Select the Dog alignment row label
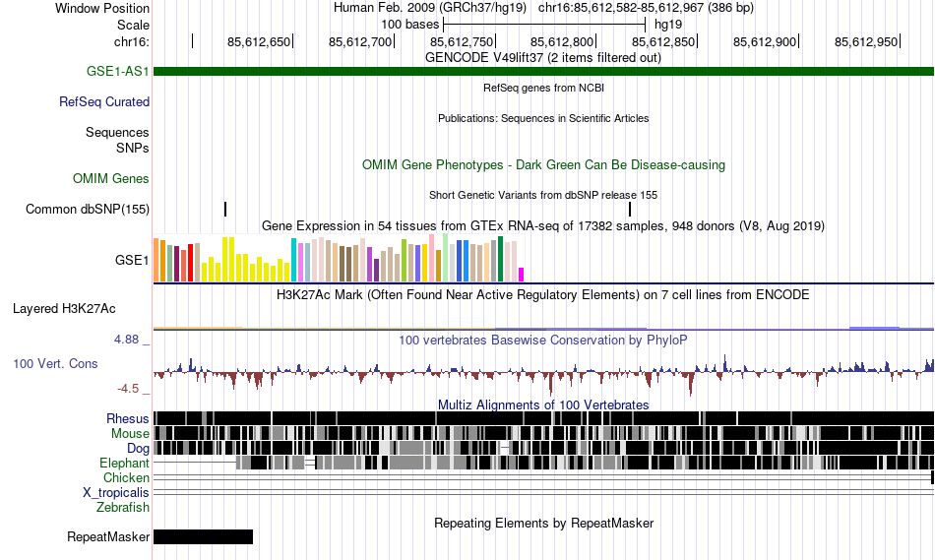Screen dimensions: 935x560 [x=138, y=449]
